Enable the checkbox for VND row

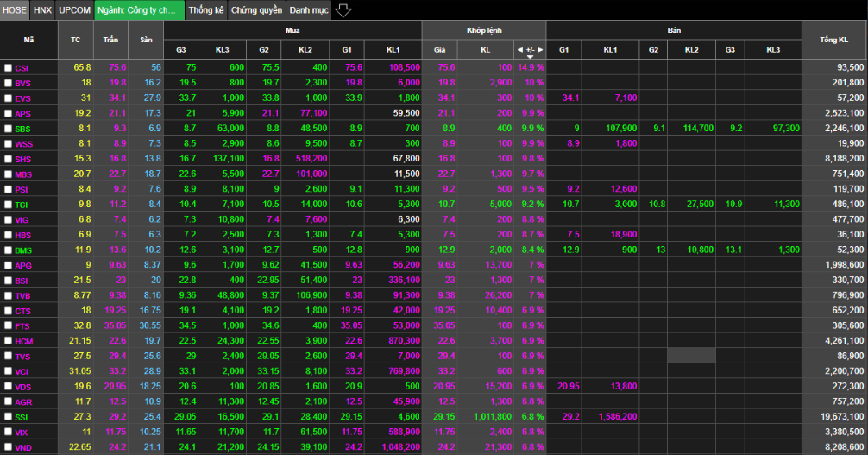pyautogui.click(x=8, y=448)
